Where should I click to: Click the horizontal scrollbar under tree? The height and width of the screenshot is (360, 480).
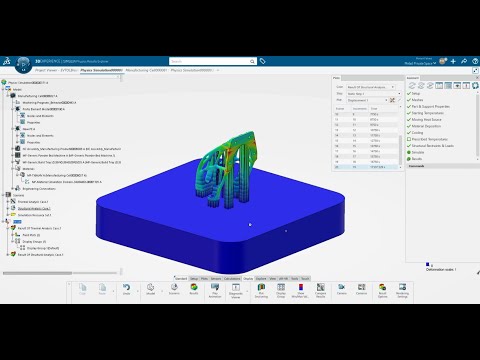[x=37, y=273]
